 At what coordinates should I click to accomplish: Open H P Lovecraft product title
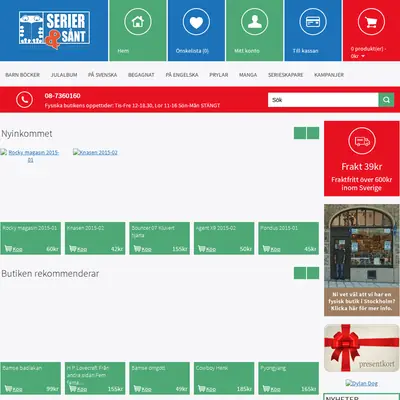[x=88, y=375]
